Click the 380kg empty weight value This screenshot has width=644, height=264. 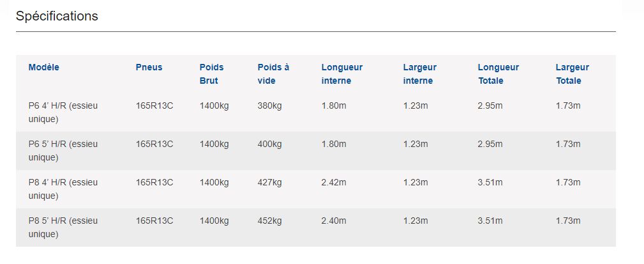click(x=269, y=106)
